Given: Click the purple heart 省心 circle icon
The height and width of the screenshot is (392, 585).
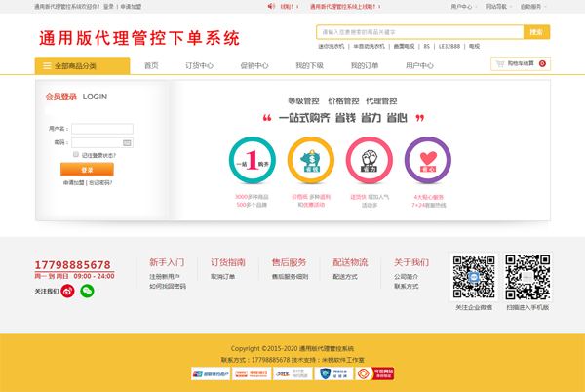Looking at the screenshot, I should tap(428, 160).
